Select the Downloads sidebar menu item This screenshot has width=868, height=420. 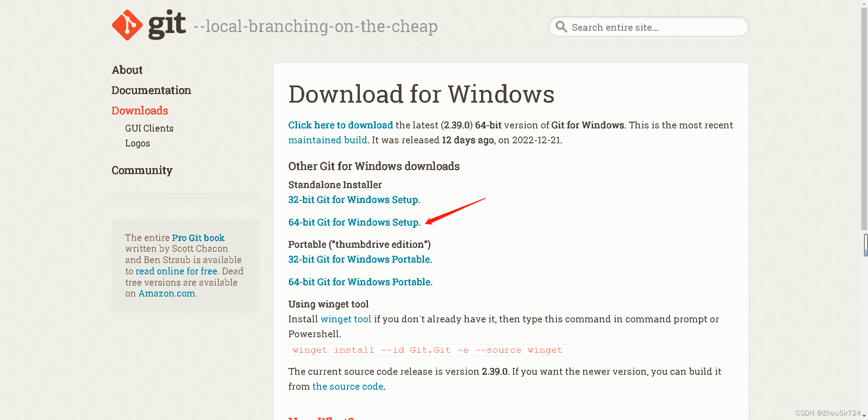[x=140, y=111]
